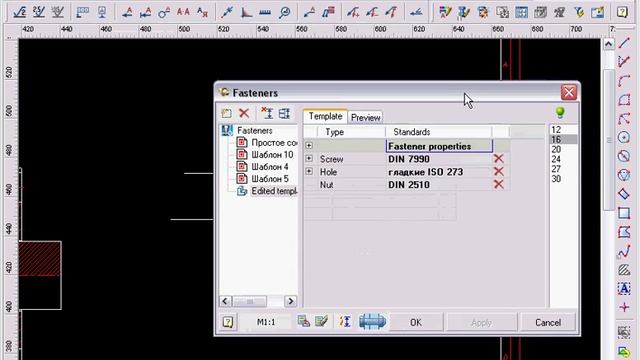This screenshot has width=640, height=360.
Task: Click OK in Fasteners dialog
Action: pos(416,322)
